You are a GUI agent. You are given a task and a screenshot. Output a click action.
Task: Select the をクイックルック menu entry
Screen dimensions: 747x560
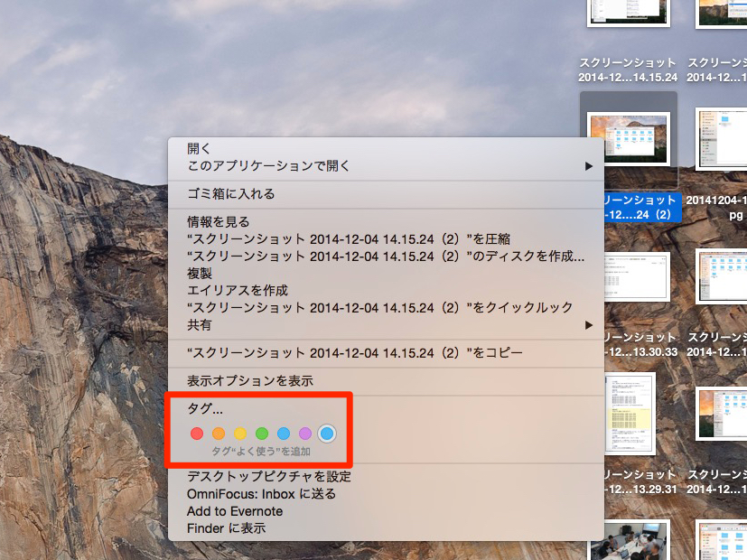386,308
